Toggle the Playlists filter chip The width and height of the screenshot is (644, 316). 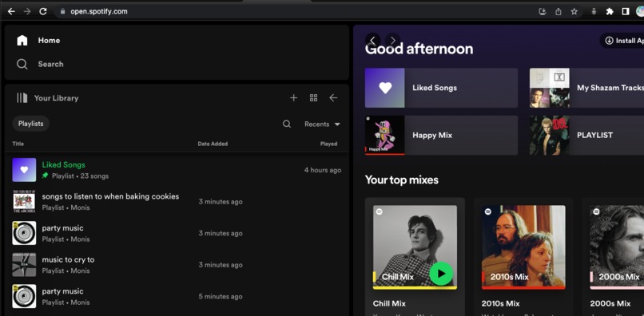click(31, 124)
